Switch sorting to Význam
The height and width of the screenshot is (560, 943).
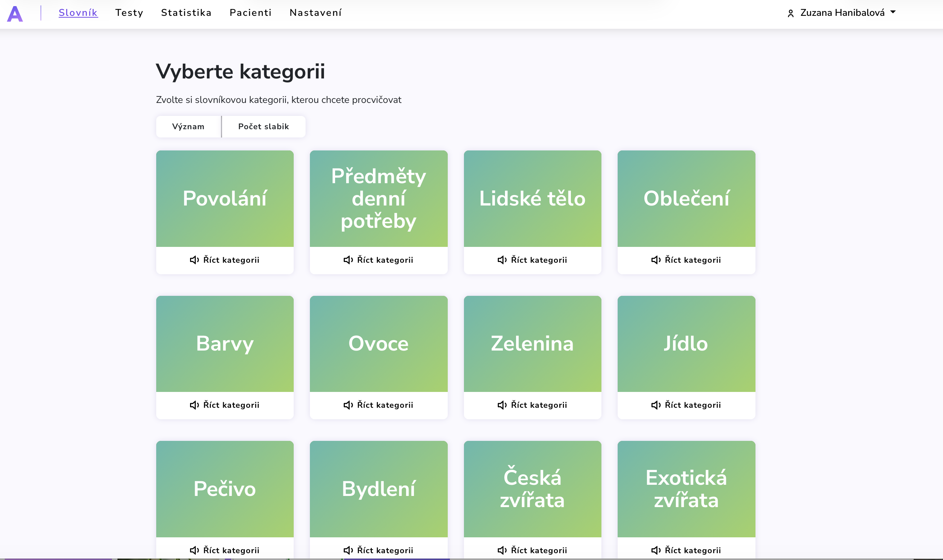coord(188,126)
